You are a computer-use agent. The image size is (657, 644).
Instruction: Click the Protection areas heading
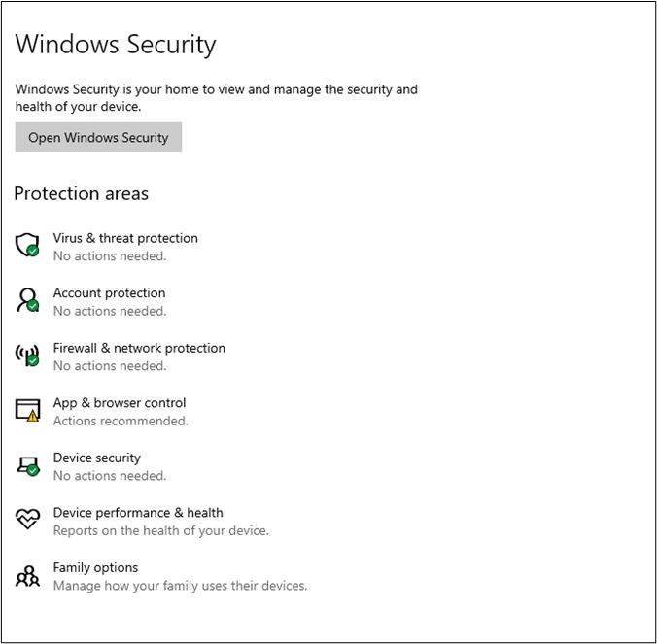pyautogui.click(x=81, y=193)
